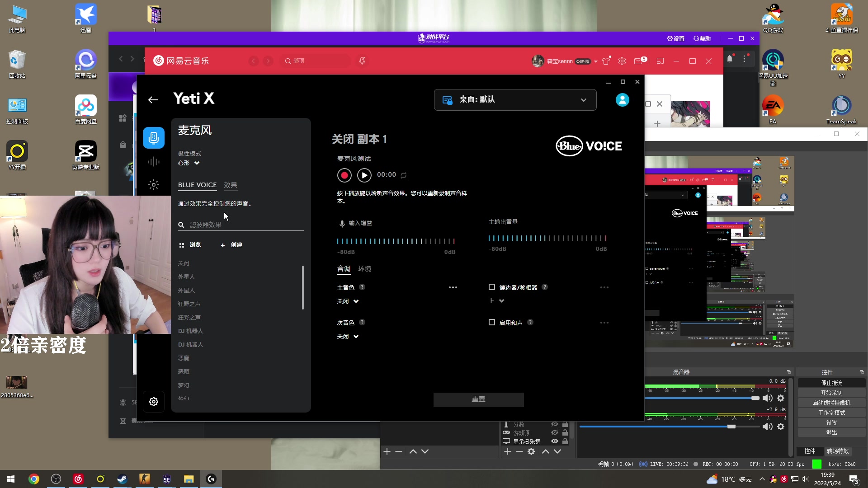Switch to 效果 tab
Viewport: 868px width, 488px height.
(x=231, y=185)
